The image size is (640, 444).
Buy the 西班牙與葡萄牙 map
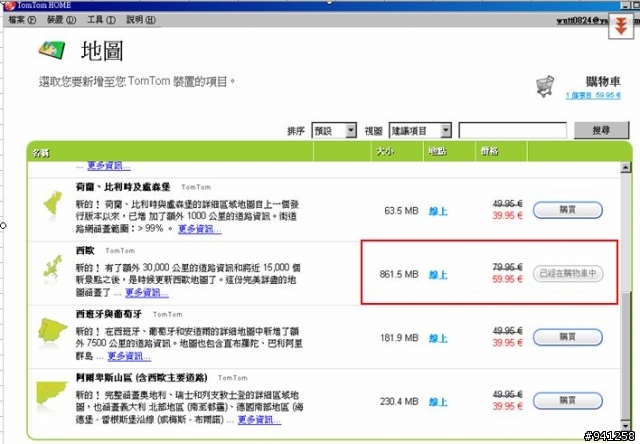click(x=568, y=337)
